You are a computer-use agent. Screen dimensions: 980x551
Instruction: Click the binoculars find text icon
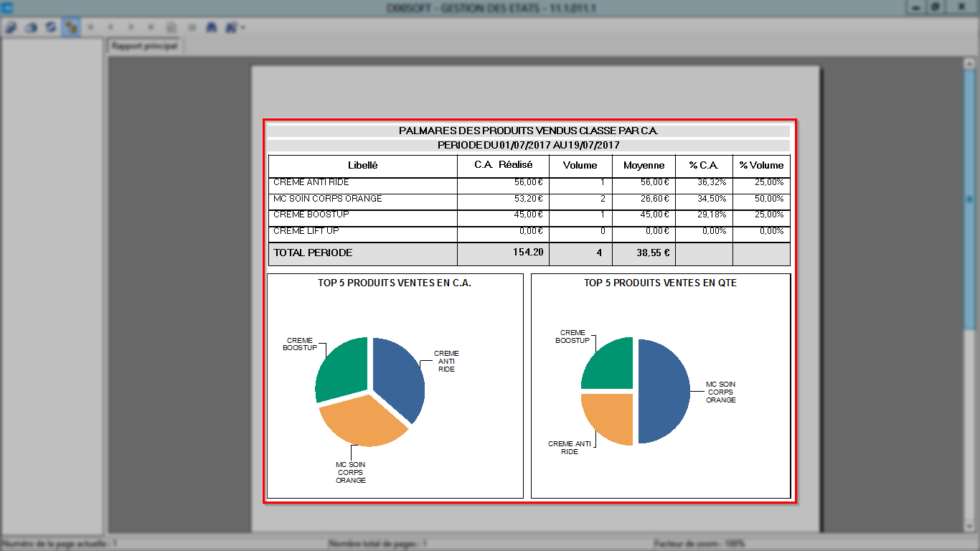click(212, 27)
